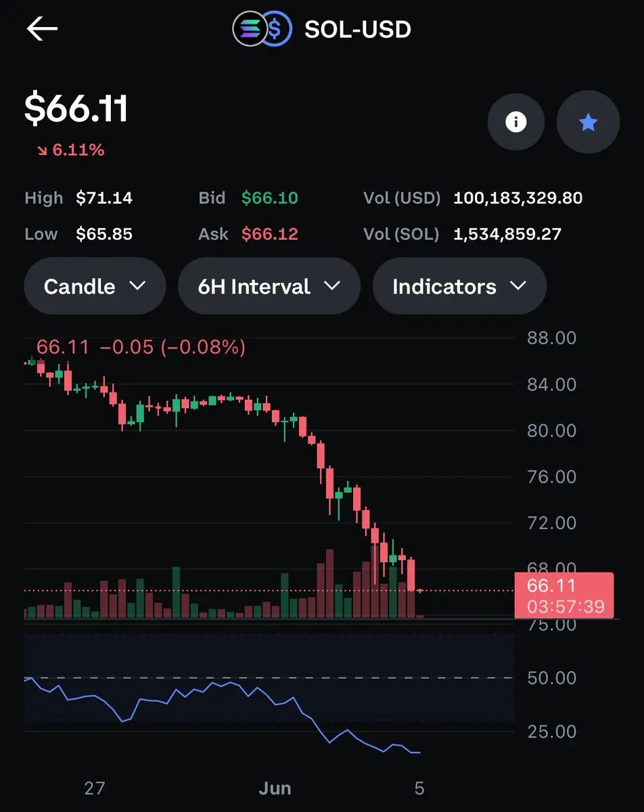
Task: Select the 27 date marker on axis
Action: click(x=95, y=788)
